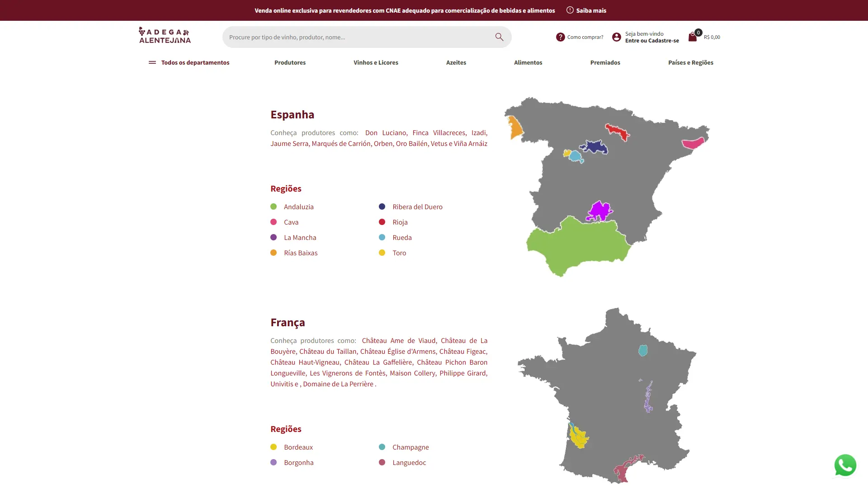Select the Rías Baixas region link

coord(301,253)
